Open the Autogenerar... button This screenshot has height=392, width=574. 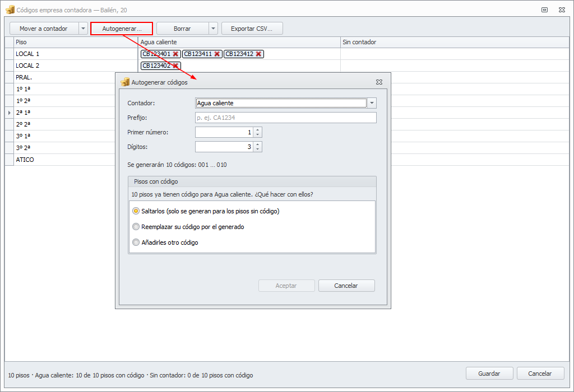[x=122, y=29]
